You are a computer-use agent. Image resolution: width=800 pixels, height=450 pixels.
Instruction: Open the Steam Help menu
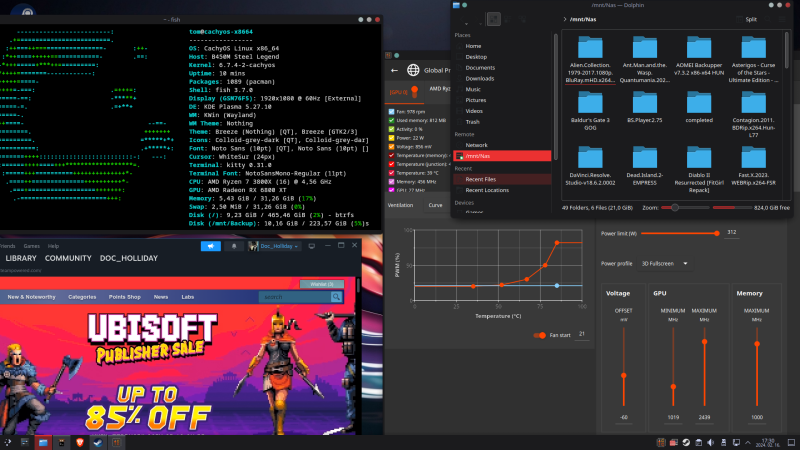click(x=53, y=246)
